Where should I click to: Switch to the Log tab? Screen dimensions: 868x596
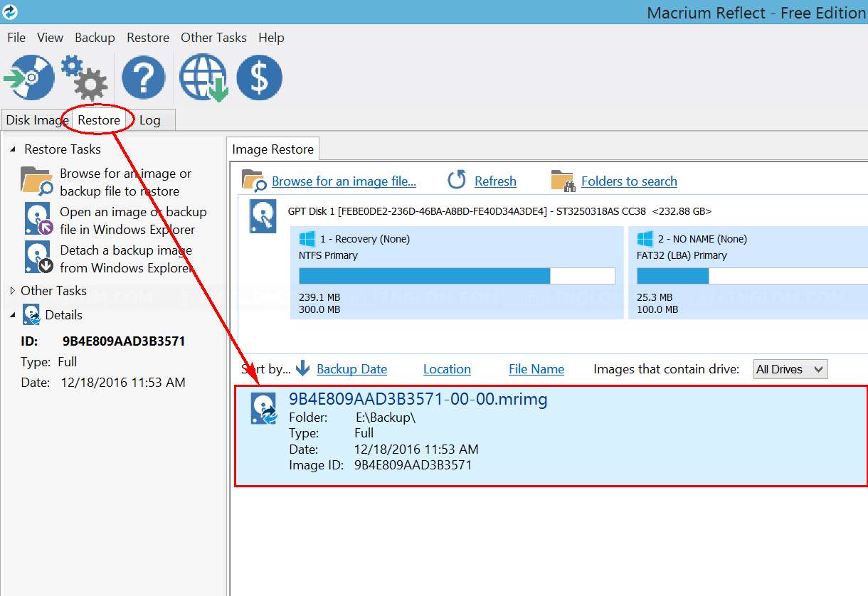coord(150,120)
